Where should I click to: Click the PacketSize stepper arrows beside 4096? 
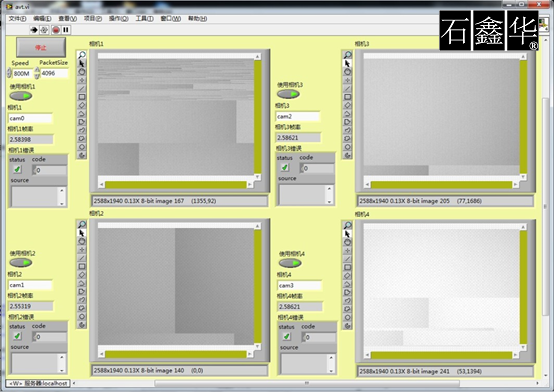37,73
